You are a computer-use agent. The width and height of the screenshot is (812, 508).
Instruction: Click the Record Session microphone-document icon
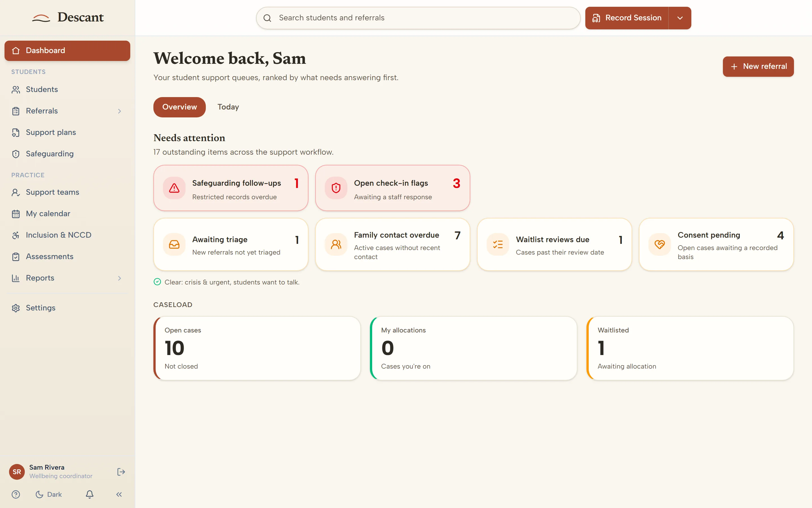coord(596,18)
